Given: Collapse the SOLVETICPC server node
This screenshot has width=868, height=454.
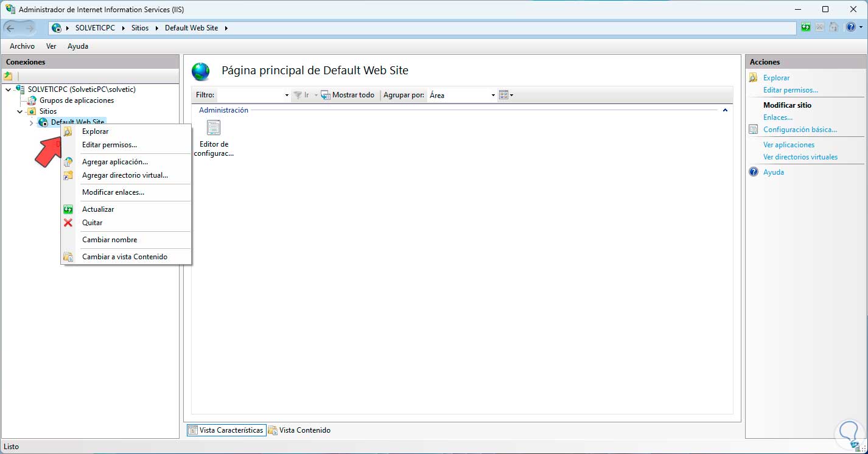Looking at the screenshot, I should coord(8,89).
